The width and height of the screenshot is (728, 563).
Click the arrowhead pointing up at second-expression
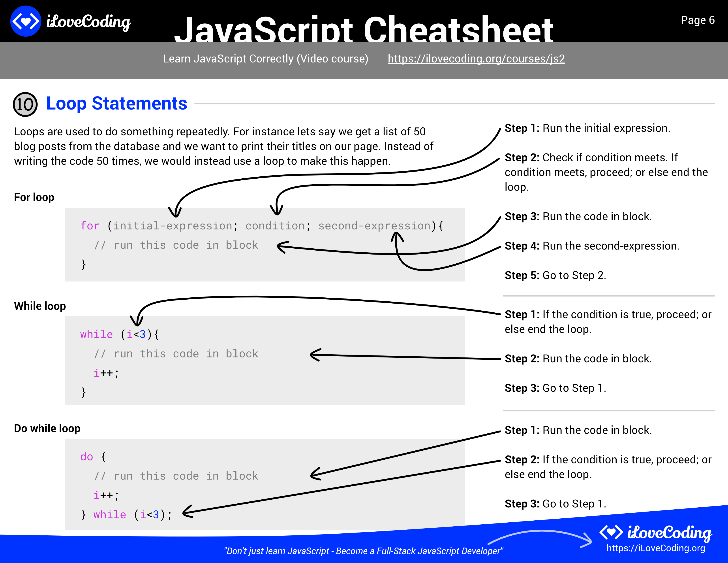[397, 236]
